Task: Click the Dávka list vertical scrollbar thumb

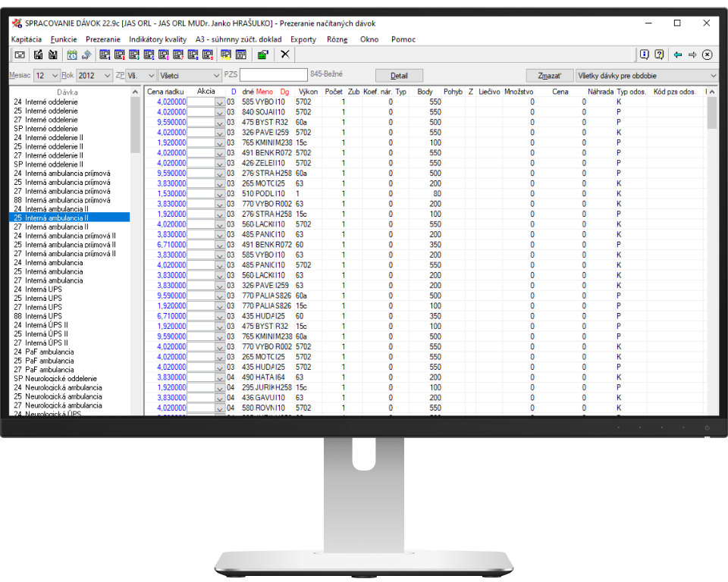Action: coord(135,125)
